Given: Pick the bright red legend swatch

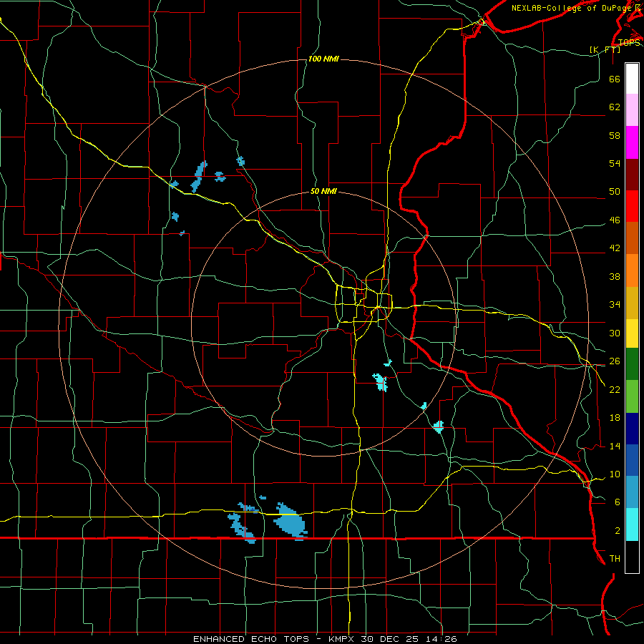Looking at the screenshot, I should coord(632,206).
